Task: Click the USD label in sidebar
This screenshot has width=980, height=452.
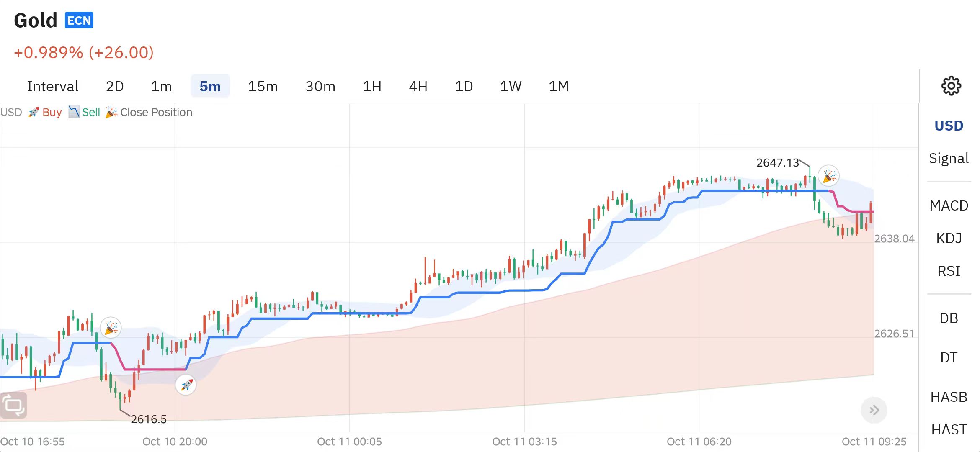Action: click(949, 126)
